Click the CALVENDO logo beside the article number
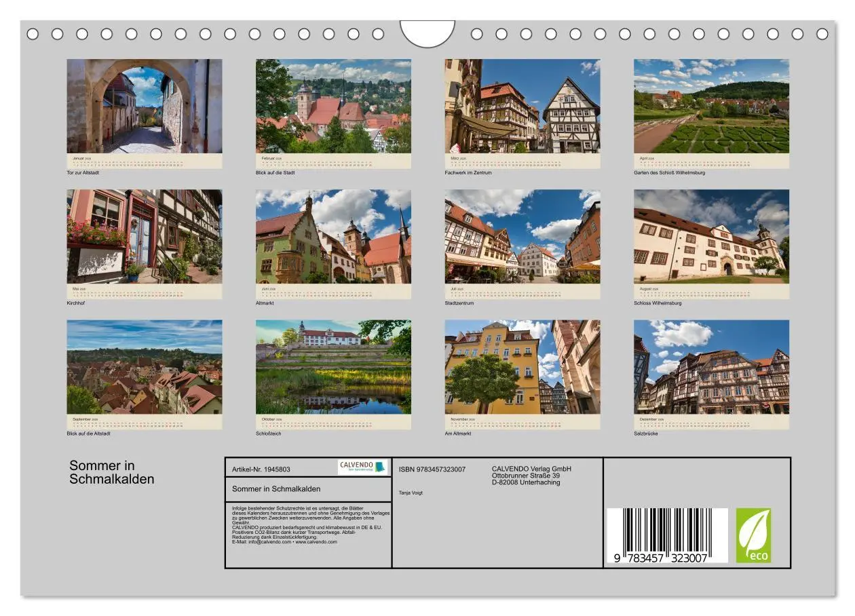This screenshot has height=616, width=855. tap(362, 467)
